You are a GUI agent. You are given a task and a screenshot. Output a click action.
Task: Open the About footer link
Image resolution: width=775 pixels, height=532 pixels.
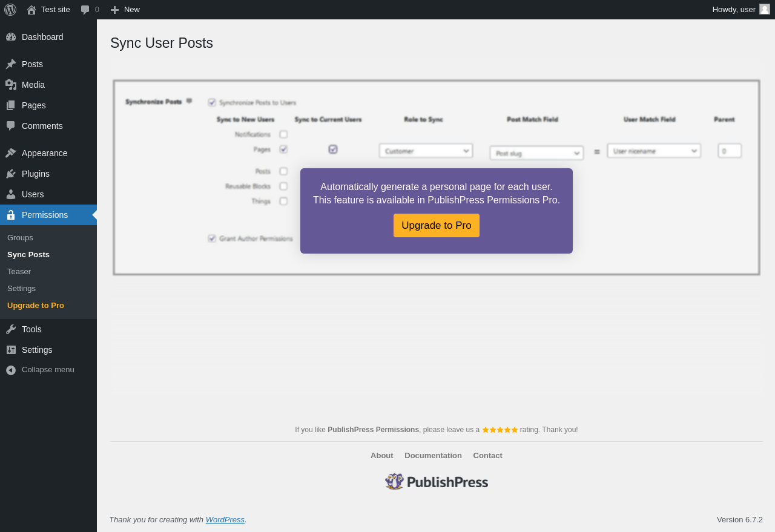coord(382,456)
